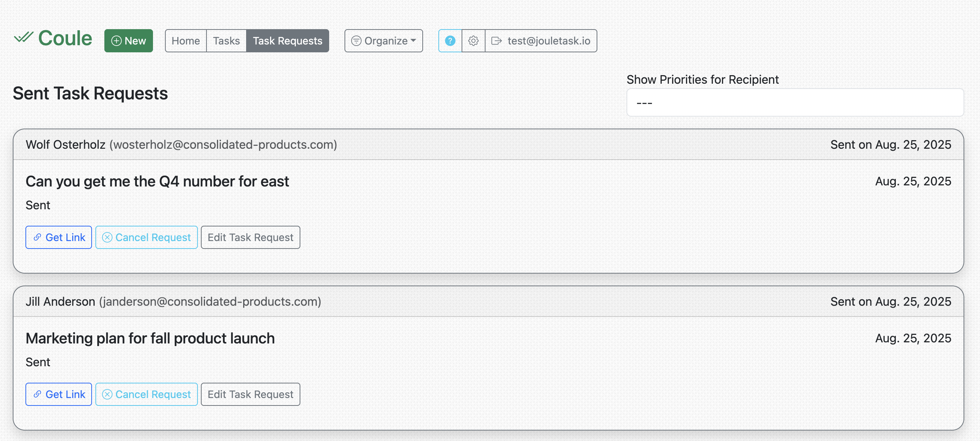This screenshot has height=441, width=980.
Task: Click the test@jouletask.io account label
Action: (x=549, y=41)
